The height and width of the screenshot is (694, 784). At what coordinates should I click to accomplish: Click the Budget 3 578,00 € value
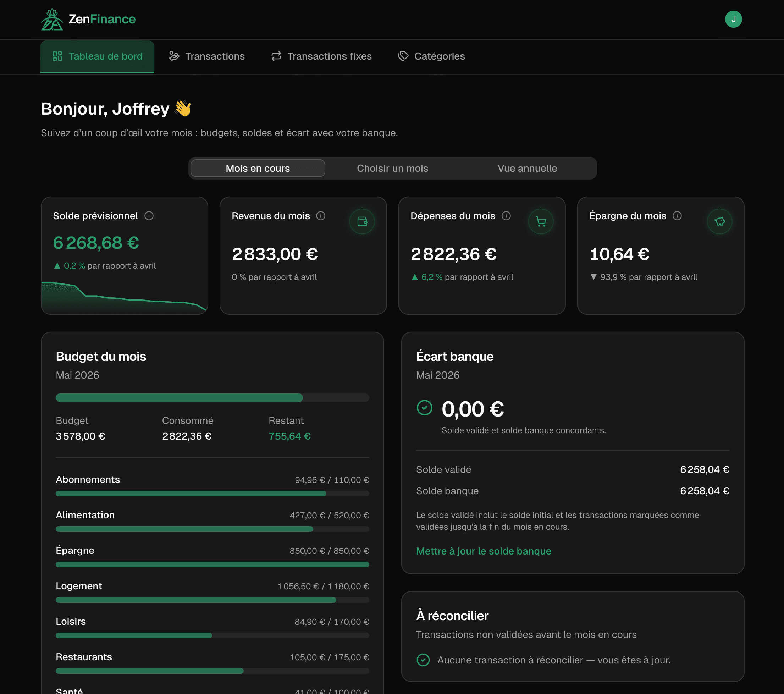pyautogui.click(x=80, y=436)
